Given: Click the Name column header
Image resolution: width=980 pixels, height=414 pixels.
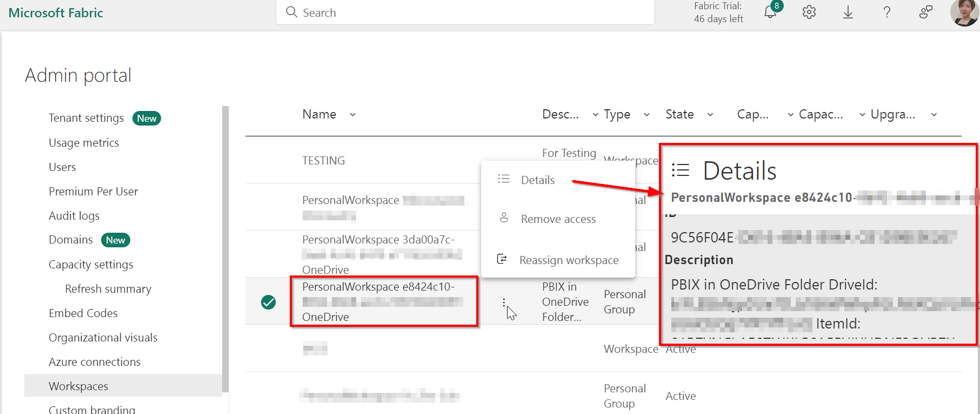Looking at the screenshot, I should click(319, 114).
